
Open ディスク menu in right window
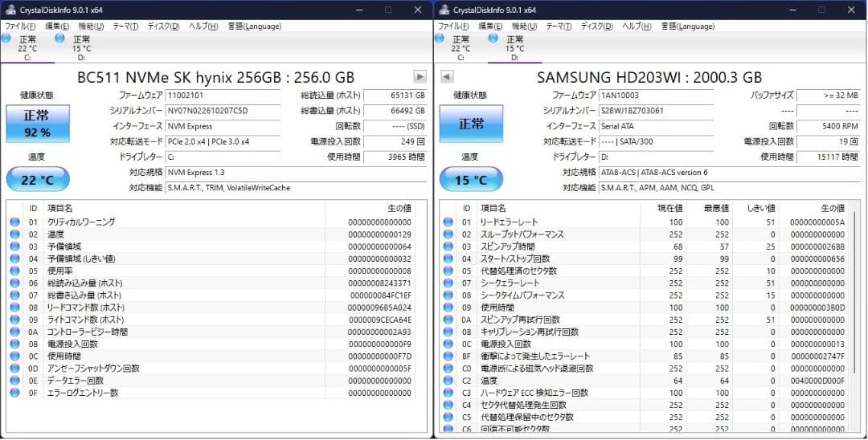coord(596,26)
